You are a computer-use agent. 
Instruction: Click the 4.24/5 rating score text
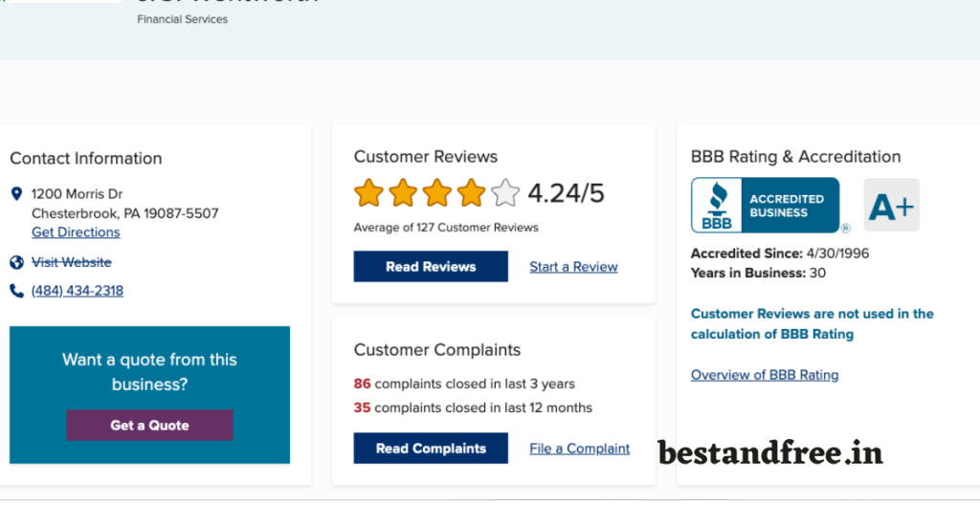tap(567, 193)
